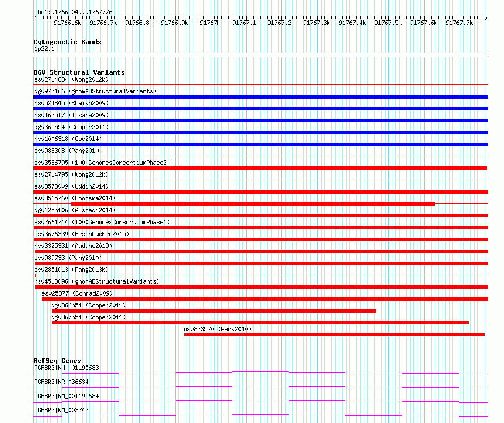Screen dimensions: 504x423
Task: Click the RefSeq Genes track title
Action: coord(57,361)
